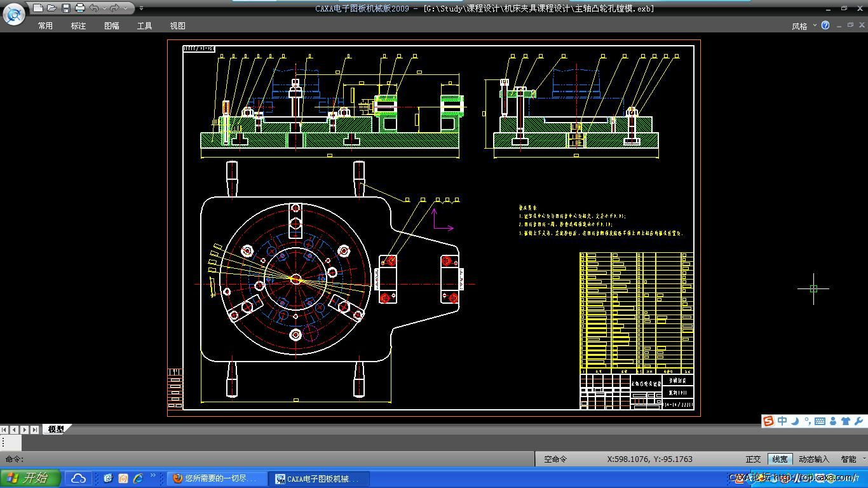The image size is (868, 488).
Task: Open an existing file via folder icon
Action: point(51,8)
